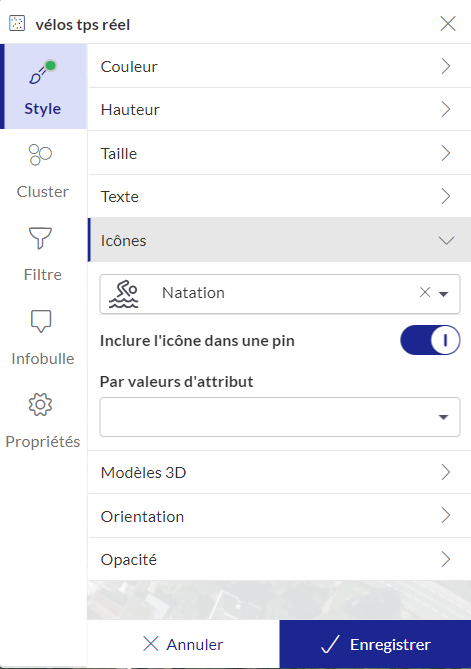The height and width of the screenshot is (669, 471).
Task: Click the Annuler button
Action: 183,644
